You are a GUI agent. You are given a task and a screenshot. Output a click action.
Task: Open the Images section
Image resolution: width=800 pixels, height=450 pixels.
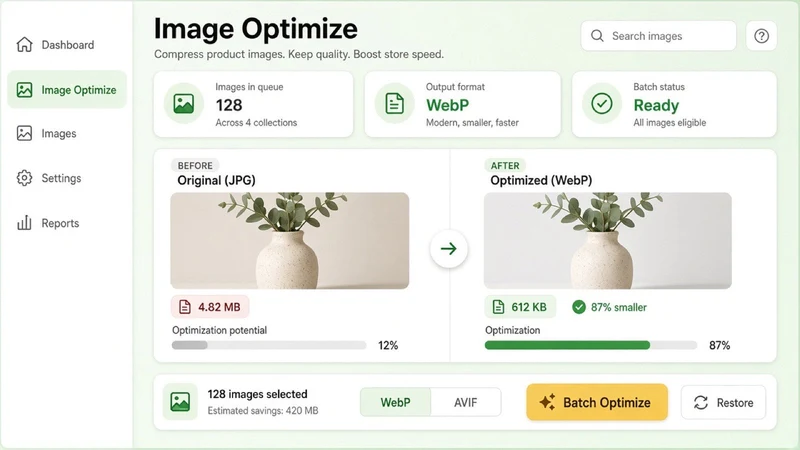67,133
